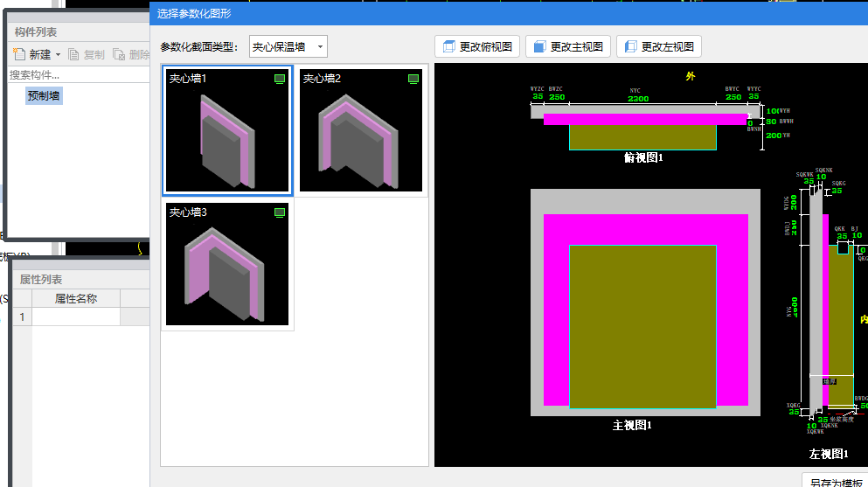Click the WYDG value 200 in left view
This screenshot has height=487, width=868.
(794, 202)
